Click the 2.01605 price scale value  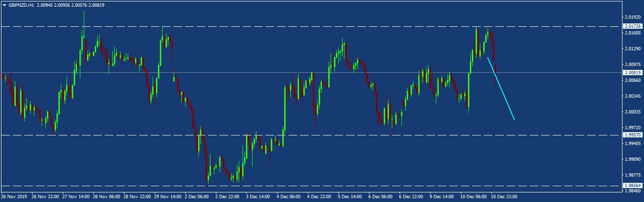(633, 33)
